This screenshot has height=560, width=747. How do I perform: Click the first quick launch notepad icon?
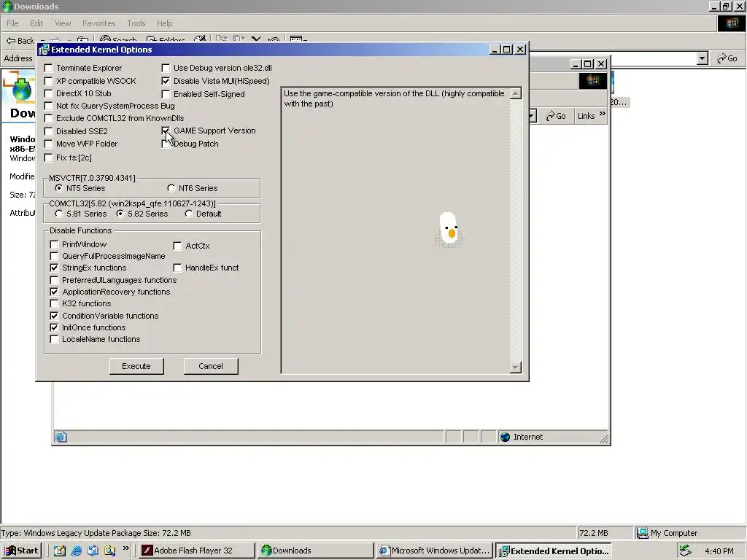[60, 551]
